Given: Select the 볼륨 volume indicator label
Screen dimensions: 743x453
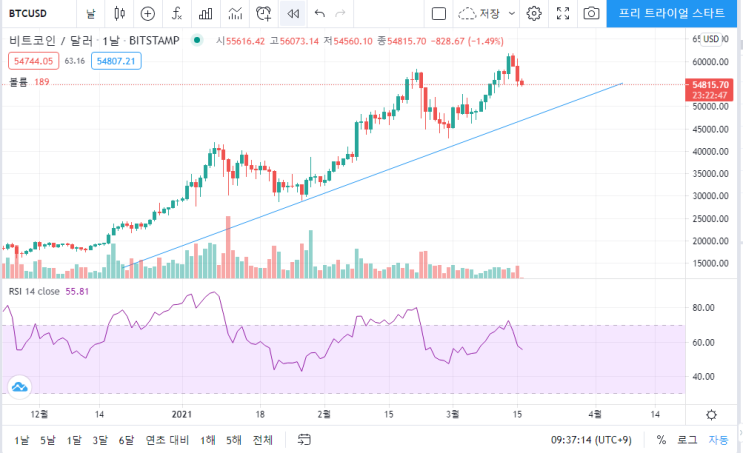Looking at the screenshot, I should (18, 82).
